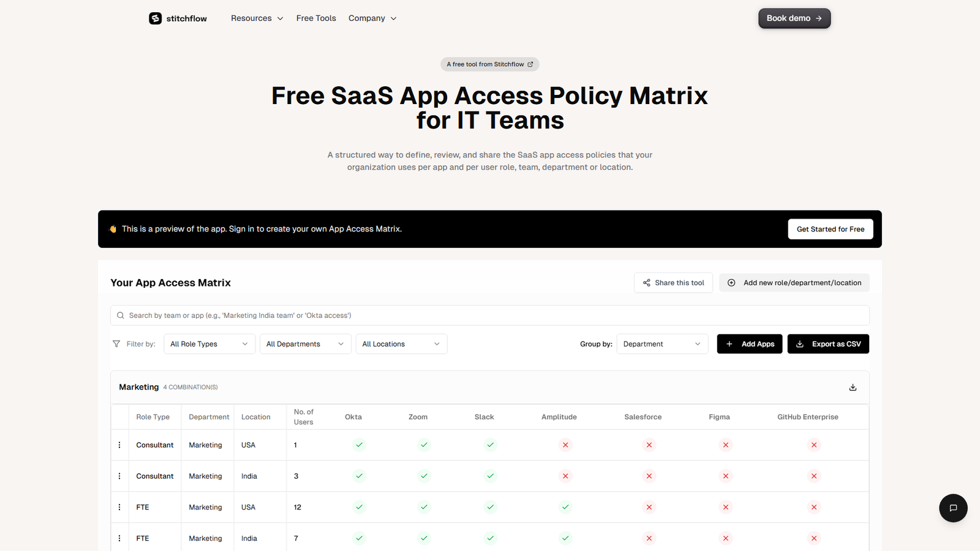Open the kebab menu on the Consultant USA row

(119, 445)
